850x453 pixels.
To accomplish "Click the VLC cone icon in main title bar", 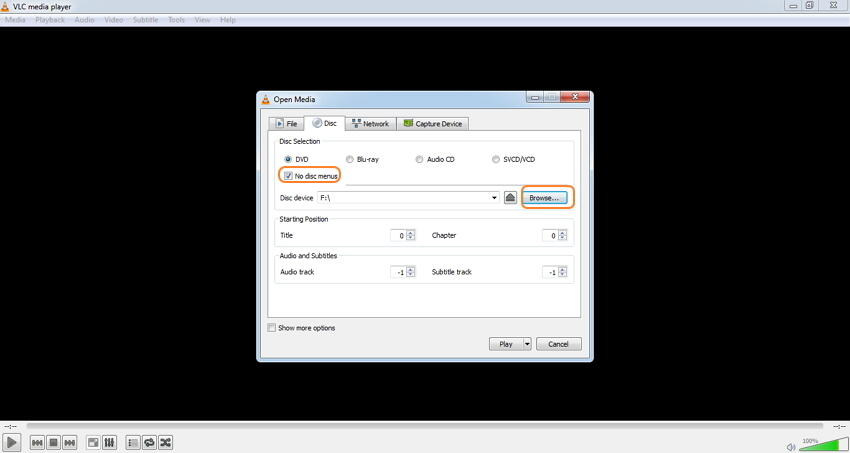I will coord(5,7).
